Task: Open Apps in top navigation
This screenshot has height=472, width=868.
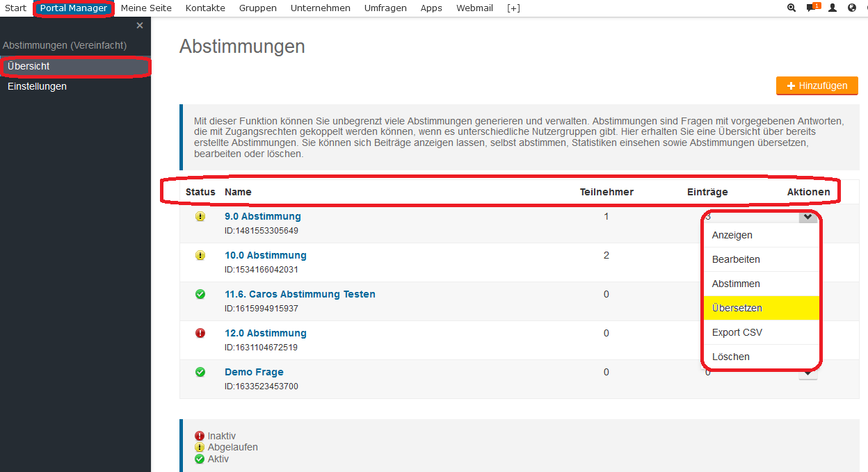Action: point(431,8)
